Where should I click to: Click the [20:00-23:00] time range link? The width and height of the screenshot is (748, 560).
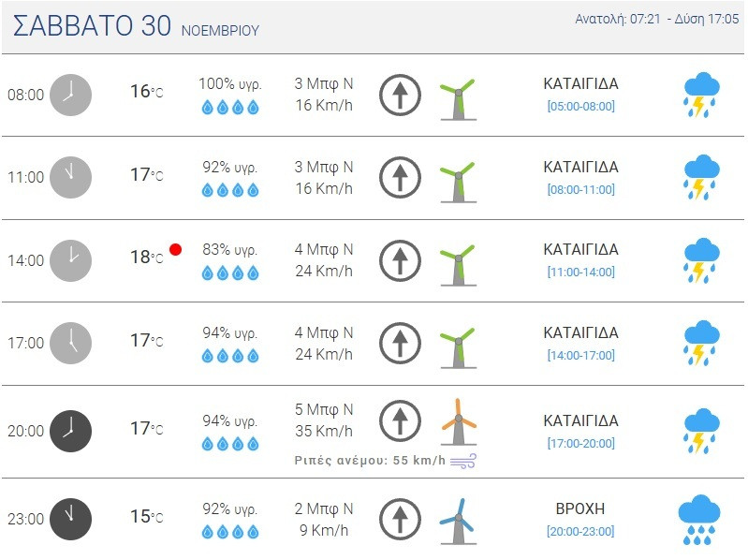click(580, 531)
